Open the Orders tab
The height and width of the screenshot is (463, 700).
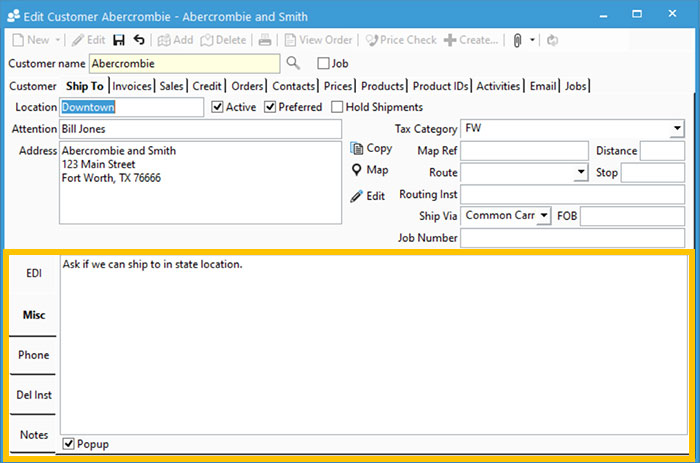[x=247, y=86]
